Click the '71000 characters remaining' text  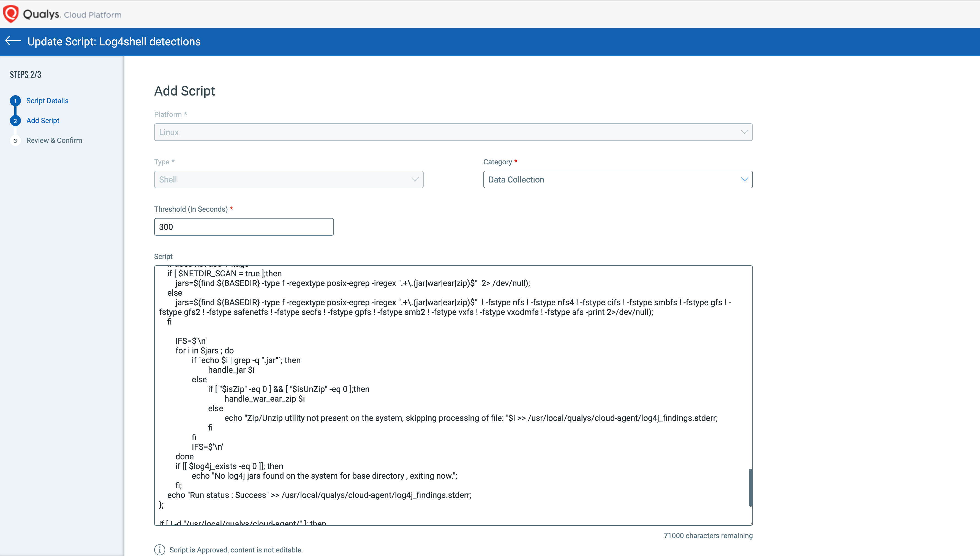[708, 535]
